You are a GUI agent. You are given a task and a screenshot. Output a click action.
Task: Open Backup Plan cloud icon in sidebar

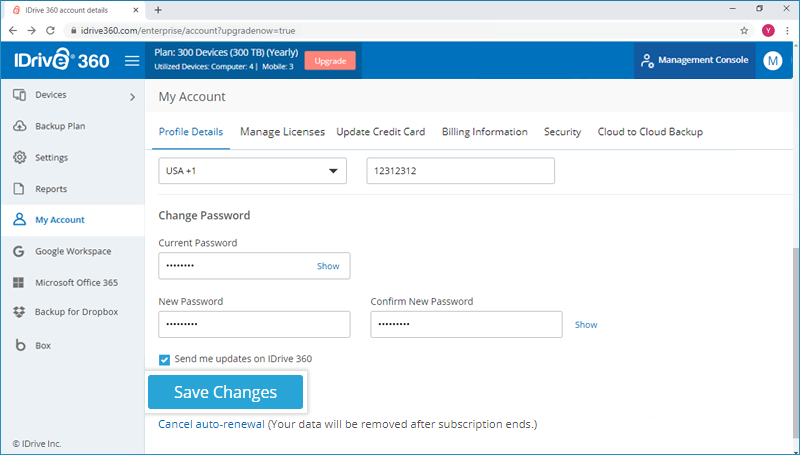[x=19, y=127]
